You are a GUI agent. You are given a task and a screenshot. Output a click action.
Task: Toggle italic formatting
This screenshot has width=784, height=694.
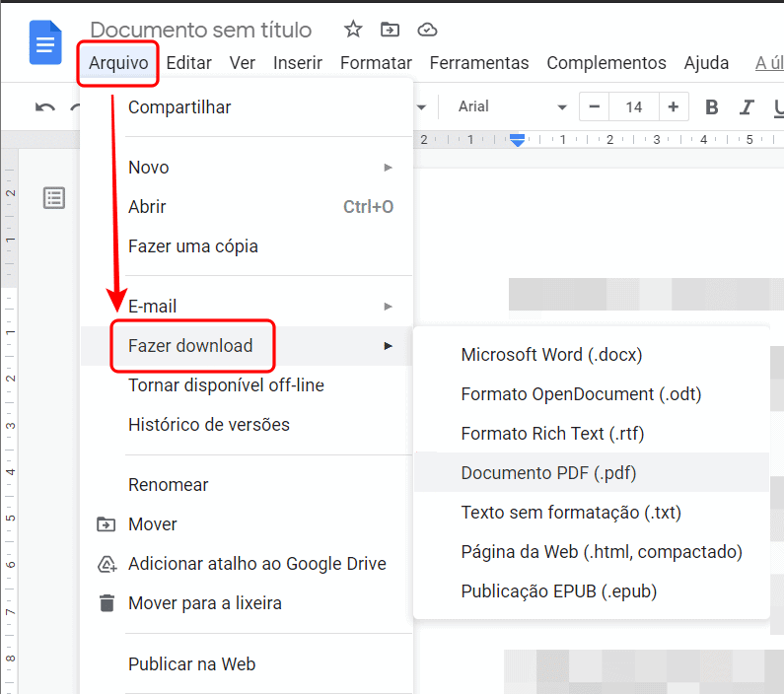coord(747,106)
